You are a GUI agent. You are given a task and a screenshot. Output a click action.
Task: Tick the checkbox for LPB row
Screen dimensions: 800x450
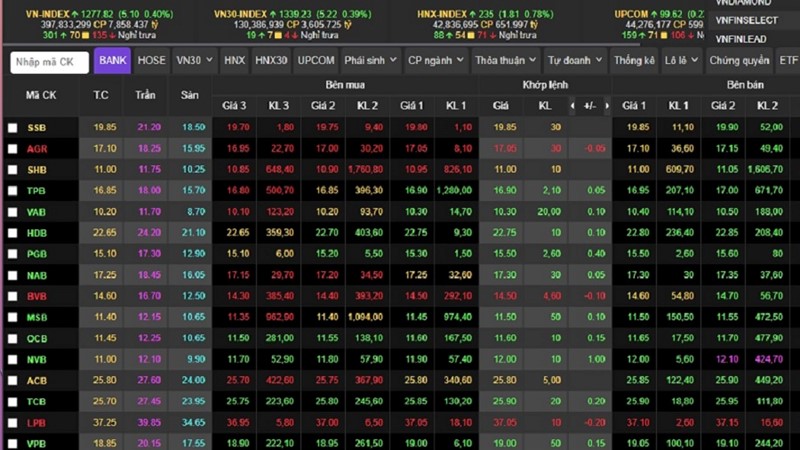[x=13, y=423]
